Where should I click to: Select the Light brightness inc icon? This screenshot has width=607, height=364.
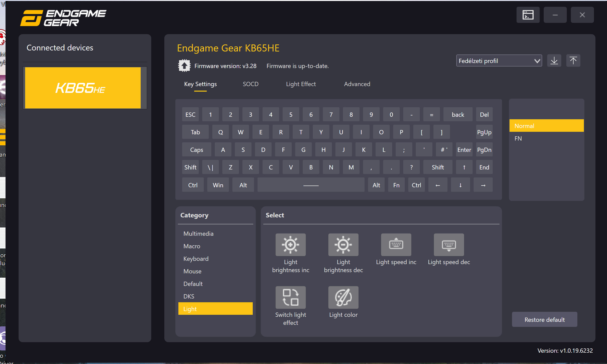coord(291,245)
